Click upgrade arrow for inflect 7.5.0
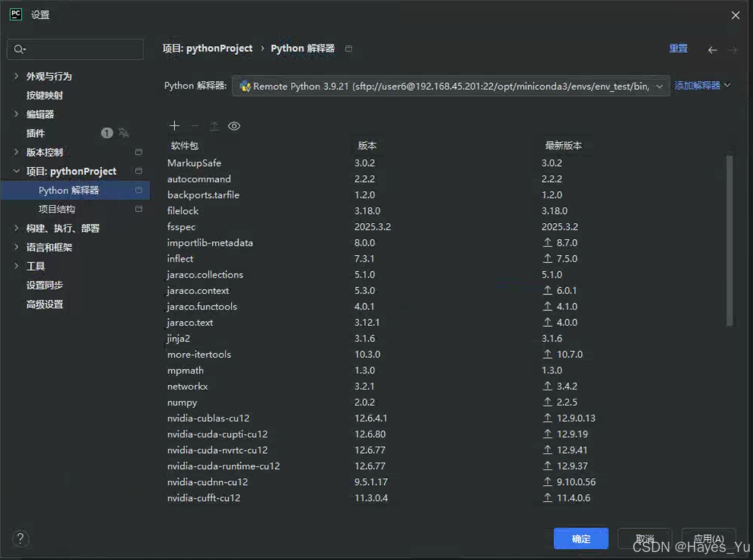The height and width of the screenshot is (560, 753). click(x=547, y=259)
